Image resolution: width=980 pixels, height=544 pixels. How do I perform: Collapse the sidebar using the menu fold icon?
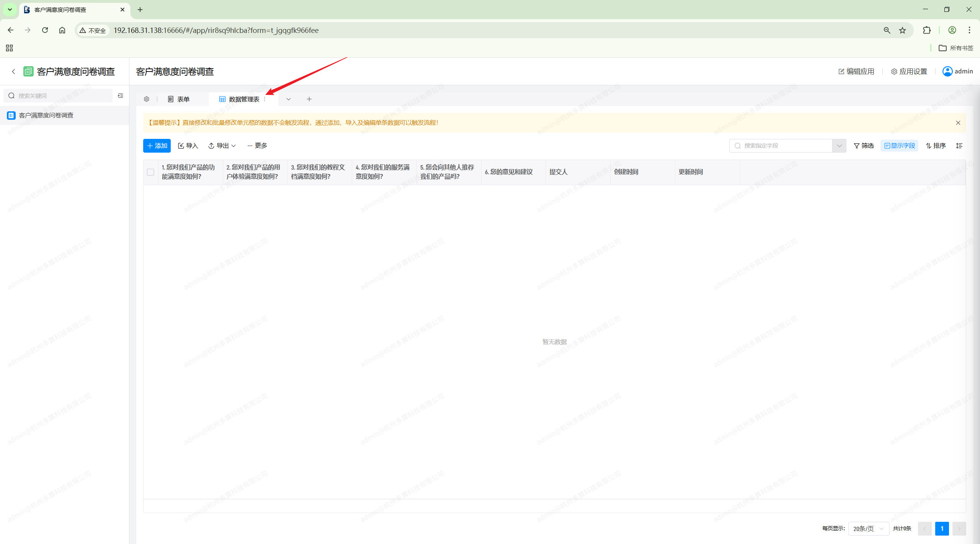click(121, 96)
